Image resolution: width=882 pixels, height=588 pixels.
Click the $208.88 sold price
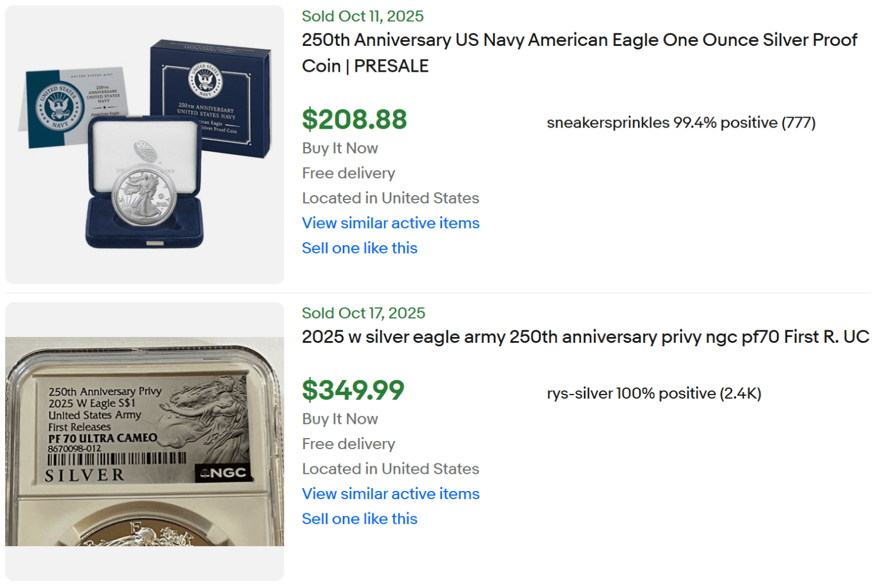tap(353, 119)
